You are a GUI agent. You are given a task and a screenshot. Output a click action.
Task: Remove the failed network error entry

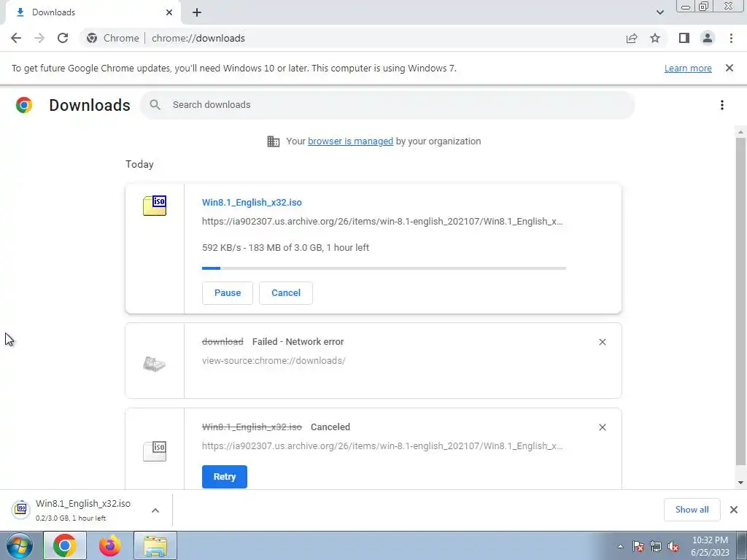(602, 342)
